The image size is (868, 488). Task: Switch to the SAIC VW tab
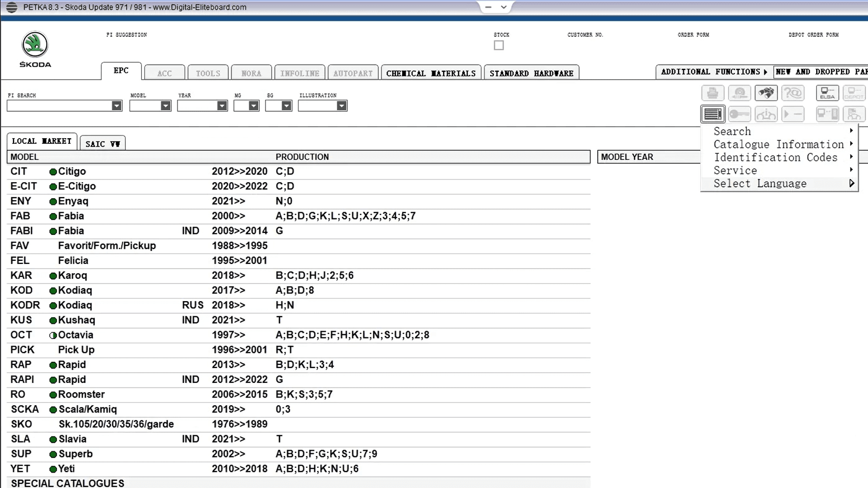tap(102, 144)
